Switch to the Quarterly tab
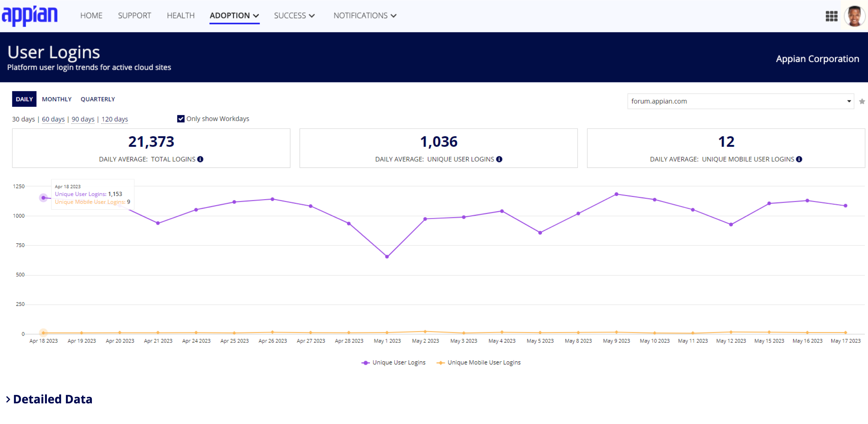This screenshot has height=424, width=868. (98, 99)
